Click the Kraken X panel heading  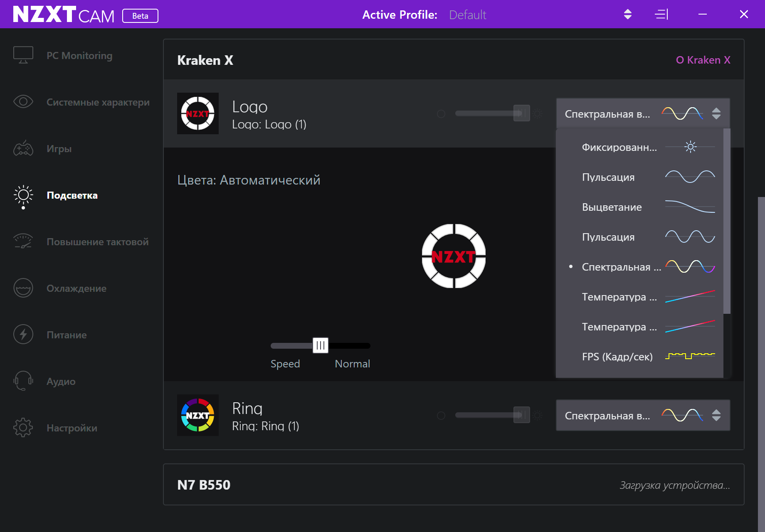(205, 60)
